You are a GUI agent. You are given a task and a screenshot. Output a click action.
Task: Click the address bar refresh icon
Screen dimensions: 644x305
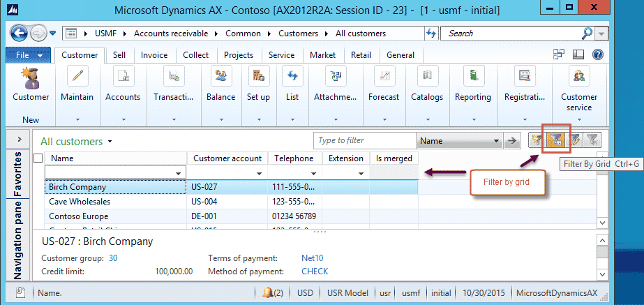click(431, 34)
